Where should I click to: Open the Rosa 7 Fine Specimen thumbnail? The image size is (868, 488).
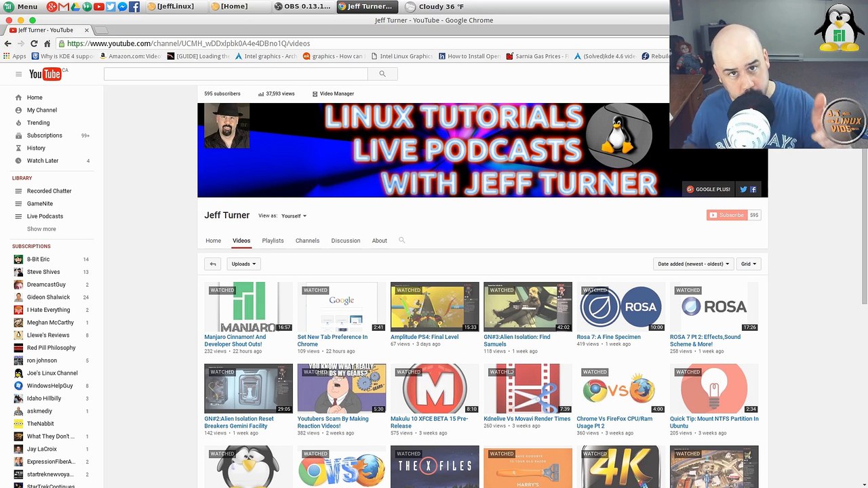click(620, 307)
